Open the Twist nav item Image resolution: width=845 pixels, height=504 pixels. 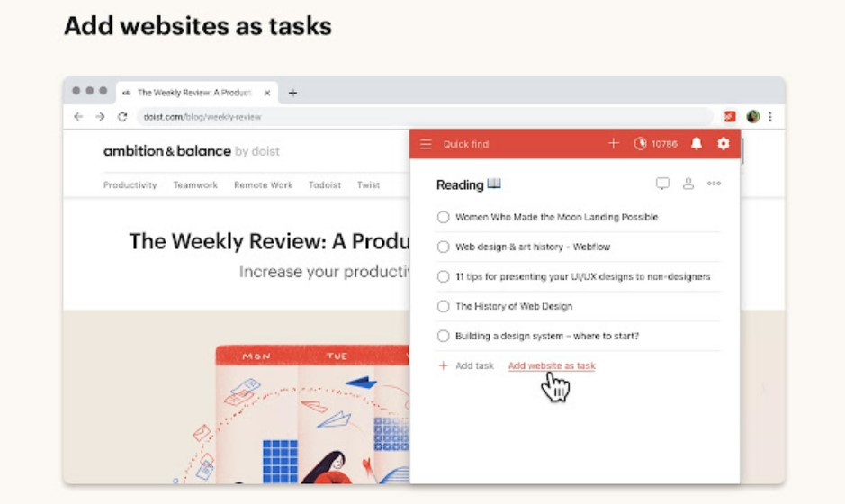pos(369,184)
